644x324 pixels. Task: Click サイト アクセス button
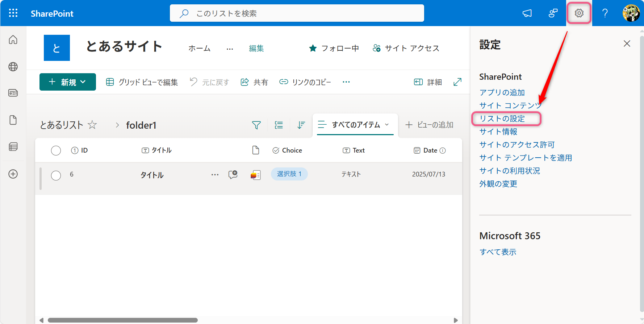pos(406,48)
